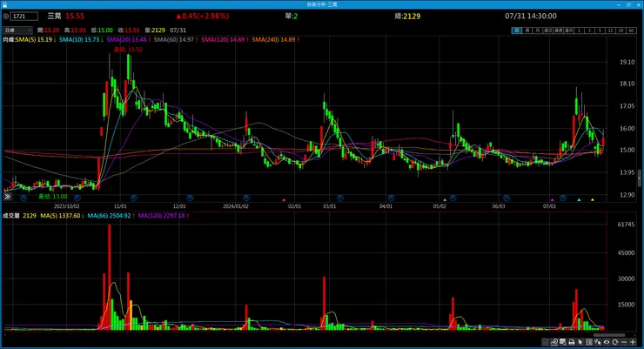Click the vertical scrollbar handle at right edge
This screenshot has height=349, width=644.
point(639,178)
